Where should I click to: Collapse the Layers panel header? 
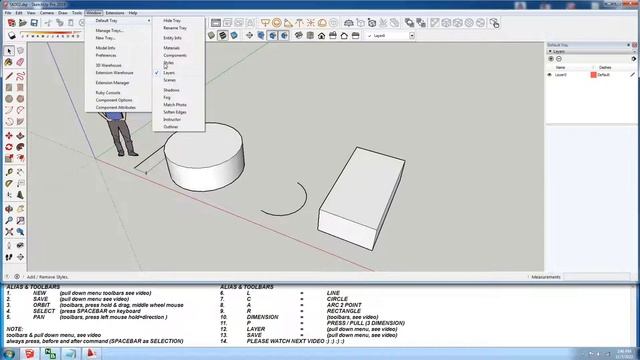[x=591, y=51]
